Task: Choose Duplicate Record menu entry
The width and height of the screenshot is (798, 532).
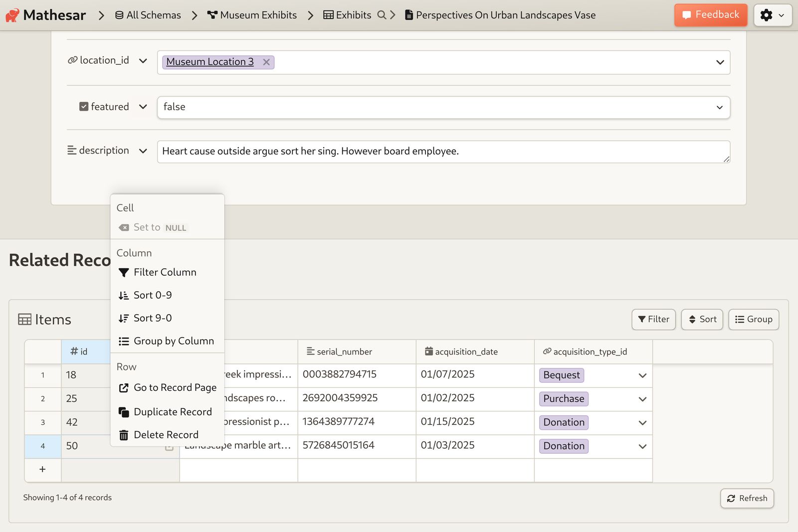Action: point(167,412)
